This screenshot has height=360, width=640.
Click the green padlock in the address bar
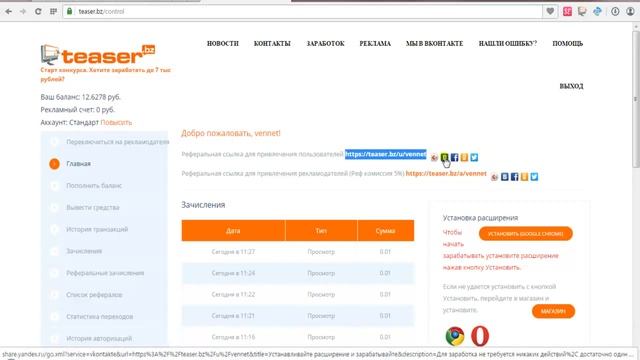coord(70,11)
